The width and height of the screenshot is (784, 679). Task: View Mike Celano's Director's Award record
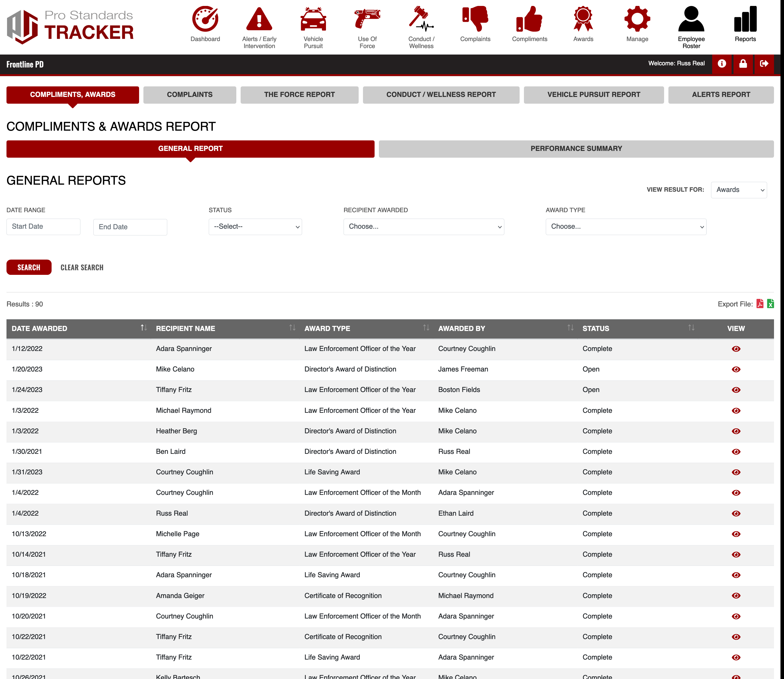click(736, 369)
